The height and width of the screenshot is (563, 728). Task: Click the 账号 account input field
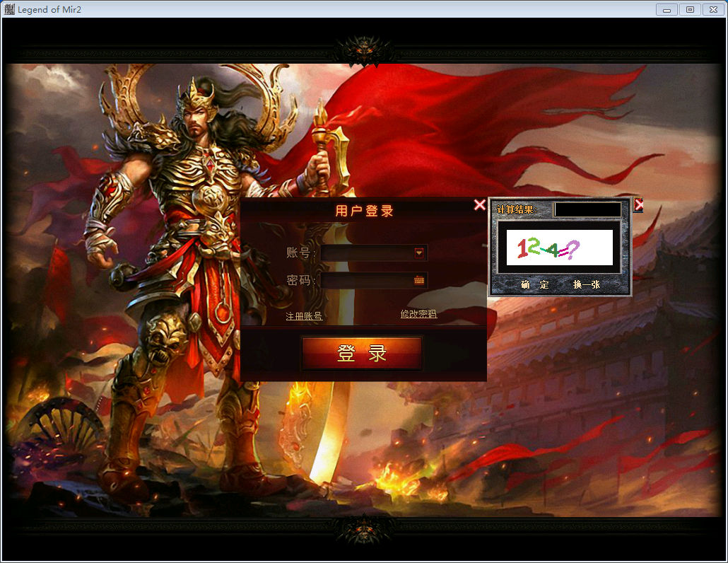(x=373, y=253)
